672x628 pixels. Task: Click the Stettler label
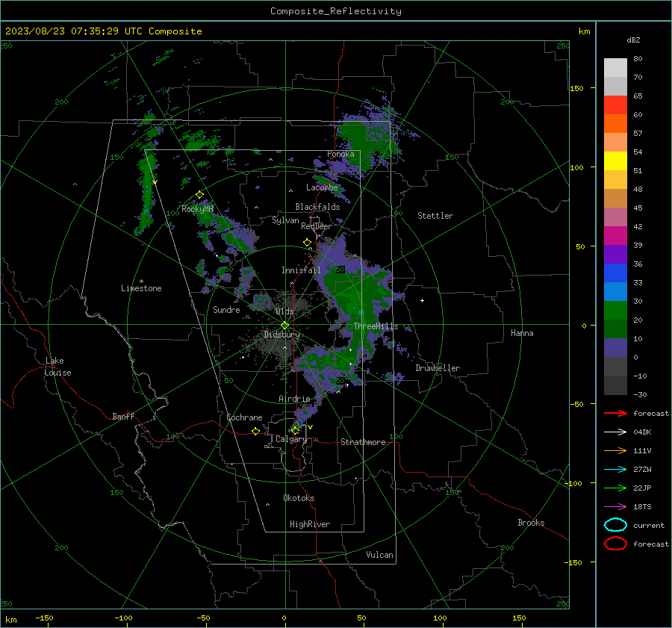point(435,216)
